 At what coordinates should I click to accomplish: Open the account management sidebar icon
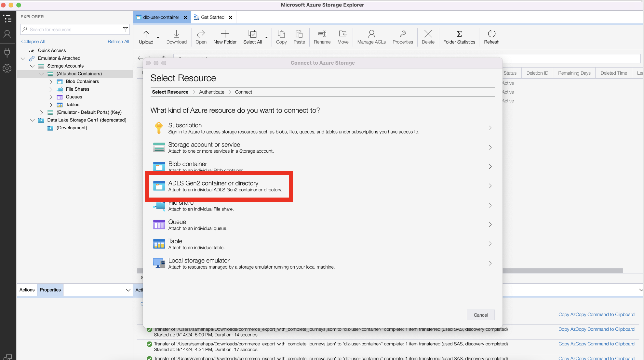tap(7, 34)
